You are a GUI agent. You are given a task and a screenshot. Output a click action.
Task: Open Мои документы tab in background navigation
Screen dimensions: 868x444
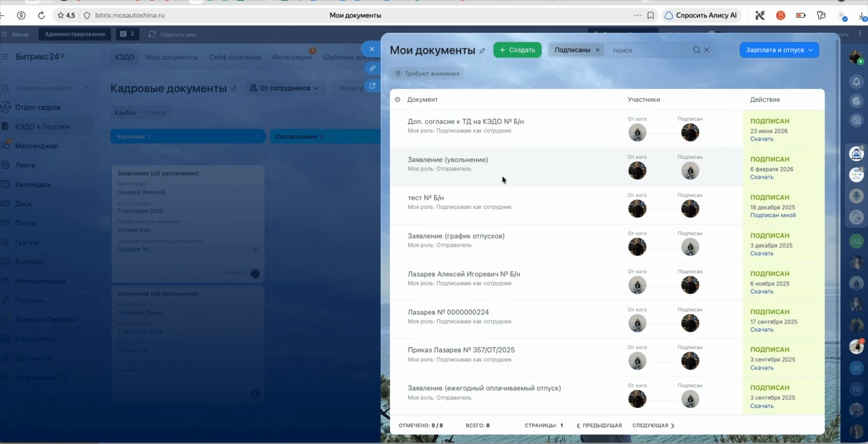coord(171,57)
